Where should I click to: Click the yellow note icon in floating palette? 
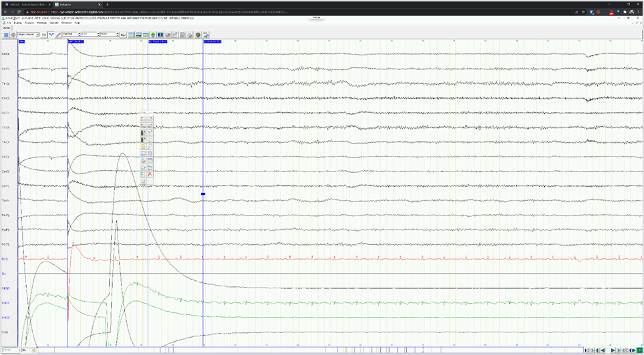click(143, 146)
